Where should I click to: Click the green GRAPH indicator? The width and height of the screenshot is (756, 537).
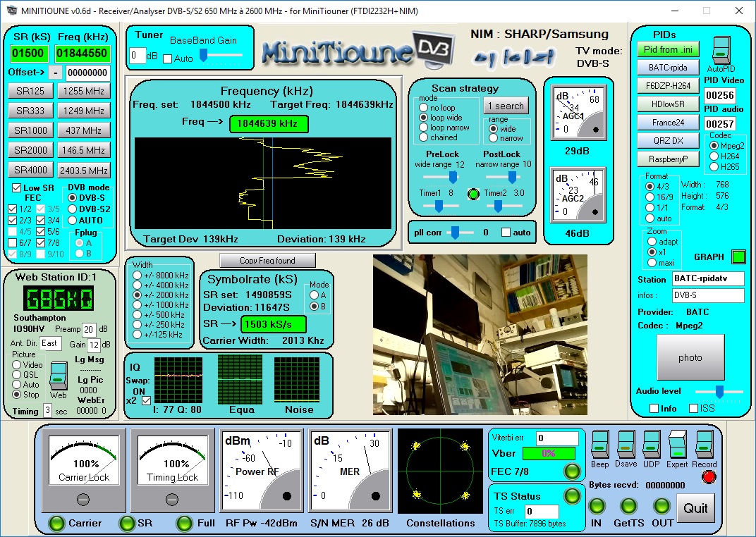coord(738,257)
